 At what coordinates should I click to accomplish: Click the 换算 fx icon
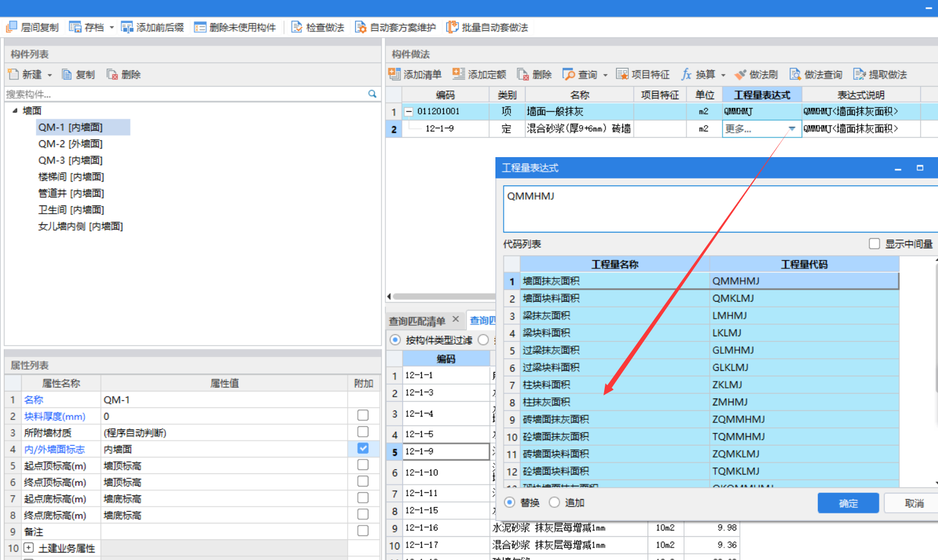tap(687, 74)
